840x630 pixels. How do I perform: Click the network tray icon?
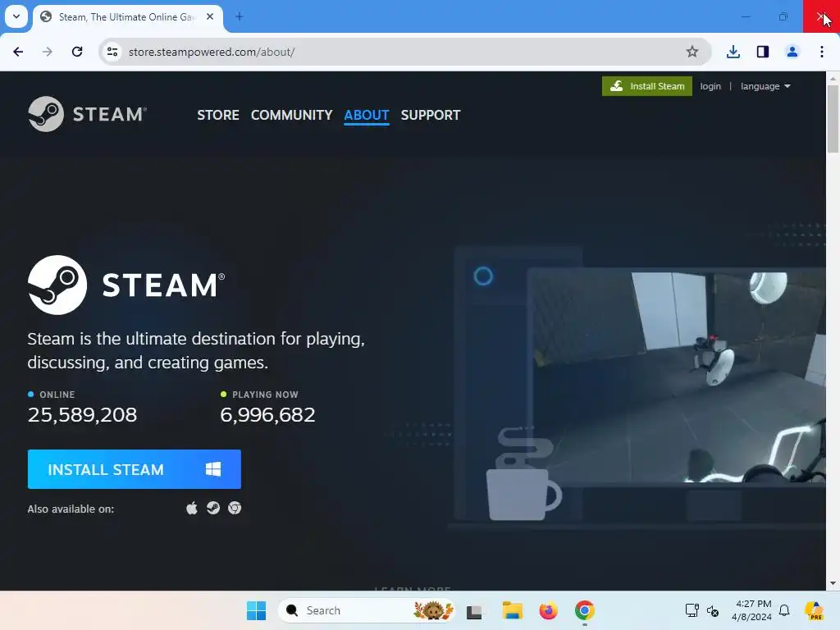(x=692, y=610)
